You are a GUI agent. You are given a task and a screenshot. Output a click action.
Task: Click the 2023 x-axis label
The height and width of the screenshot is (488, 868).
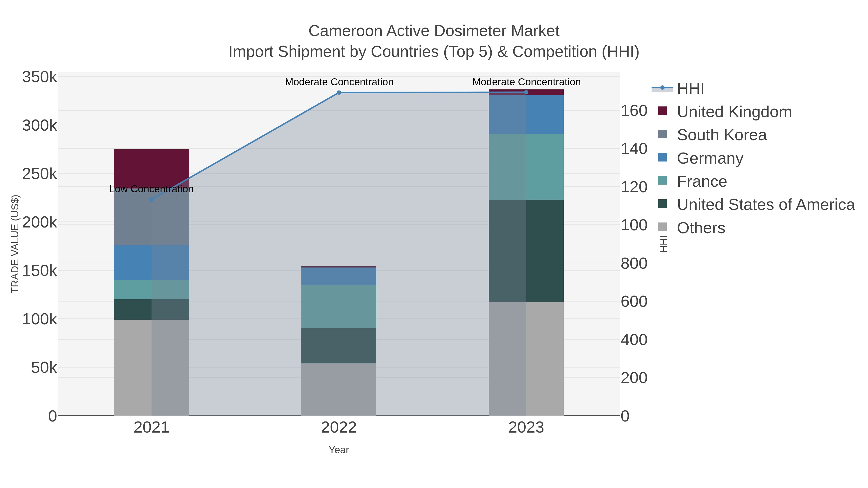point(526,428)
